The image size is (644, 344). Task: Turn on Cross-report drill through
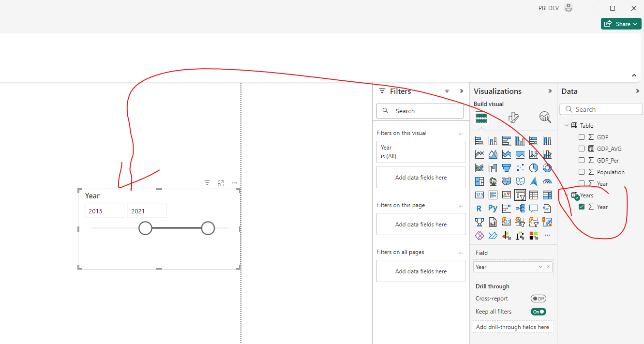coord(539,299)
